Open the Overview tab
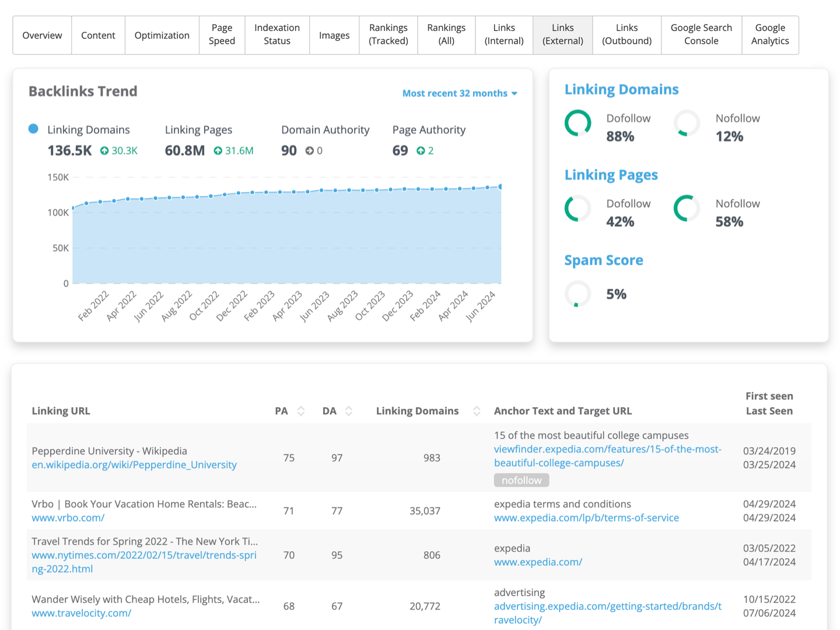The image size is (840, 630). (x=42, y=36)
